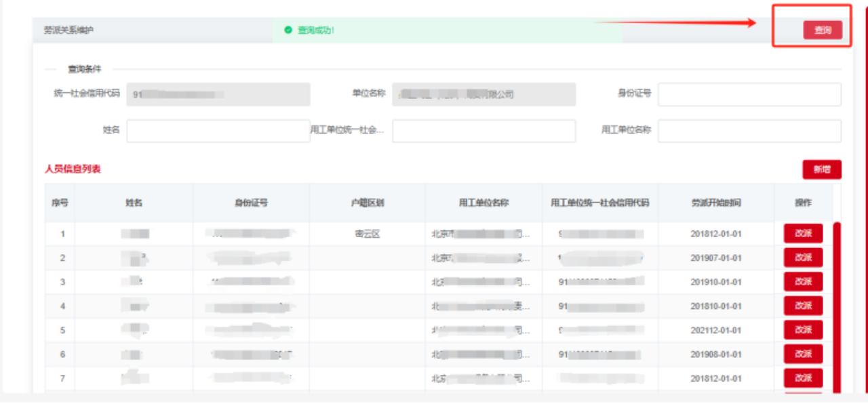Click the 查询 query button
The height and width of the screenshot is (408, 868).
tap(824, 30)
